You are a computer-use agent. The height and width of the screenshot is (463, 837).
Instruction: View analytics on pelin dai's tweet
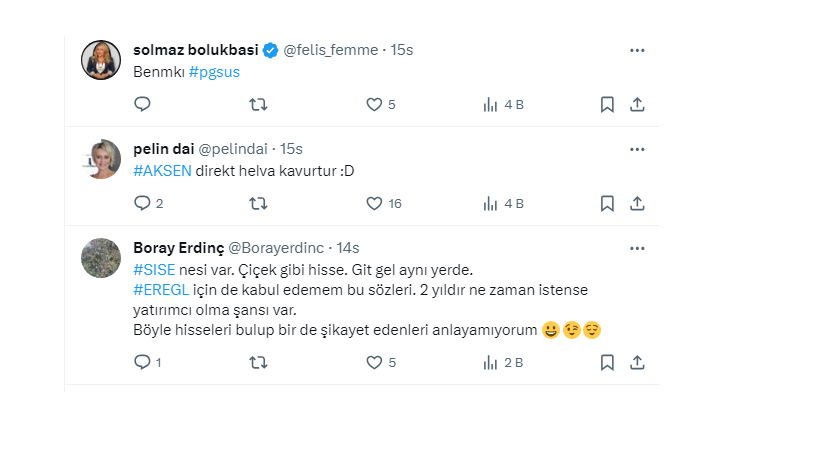click(491, 203)
